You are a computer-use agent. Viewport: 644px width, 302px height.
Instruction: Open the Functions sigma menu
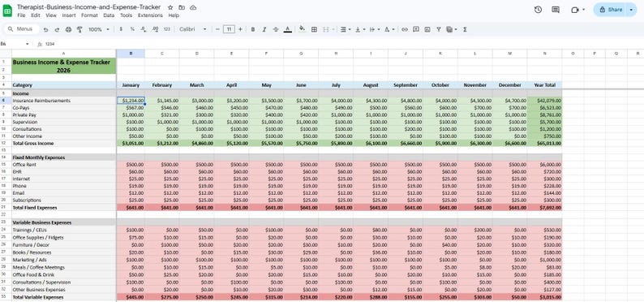click(465, 29)
